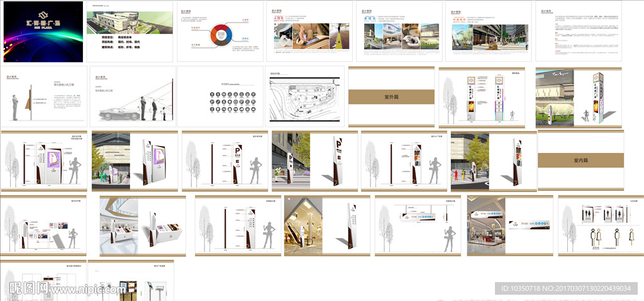Open the text-only 设计规范 page

click(579, 31)
